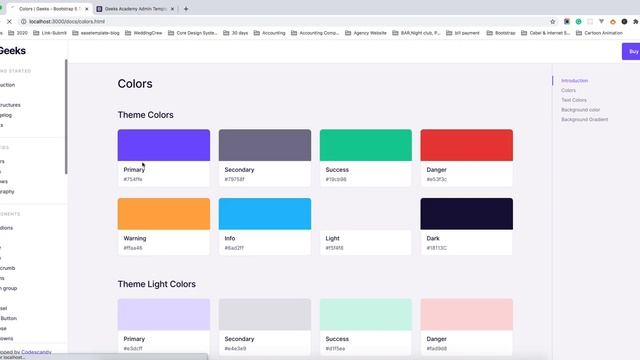Open the Cabel & Internet bookmarks folder

[545, 33]
